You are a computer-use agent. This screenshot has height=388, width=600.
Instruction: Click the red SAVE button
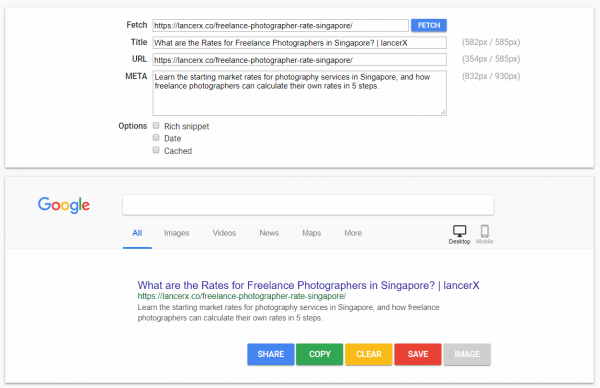tap(418, 354)
